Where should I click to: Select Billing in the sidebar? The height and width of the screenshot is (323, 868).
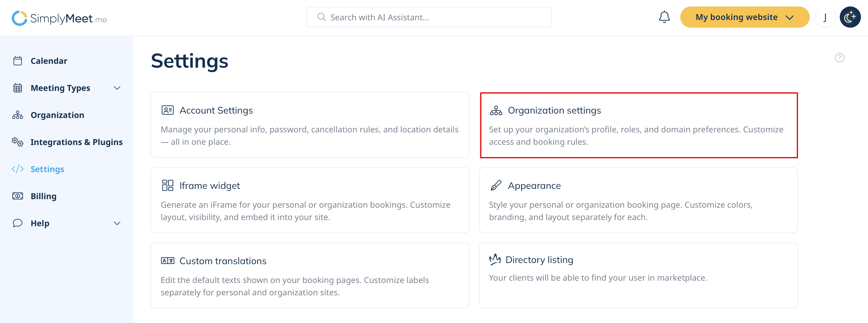(x=44, y=196)
